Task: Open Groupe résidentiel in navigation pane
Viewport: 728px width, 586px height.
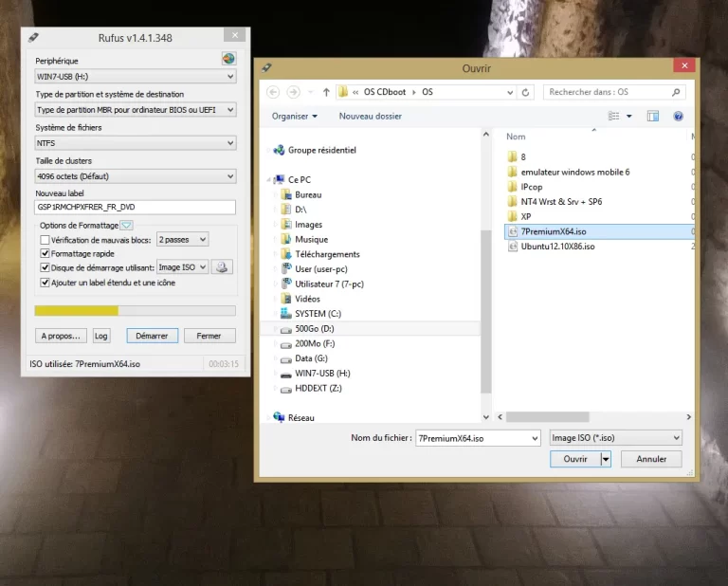Action: coord(321,150)
